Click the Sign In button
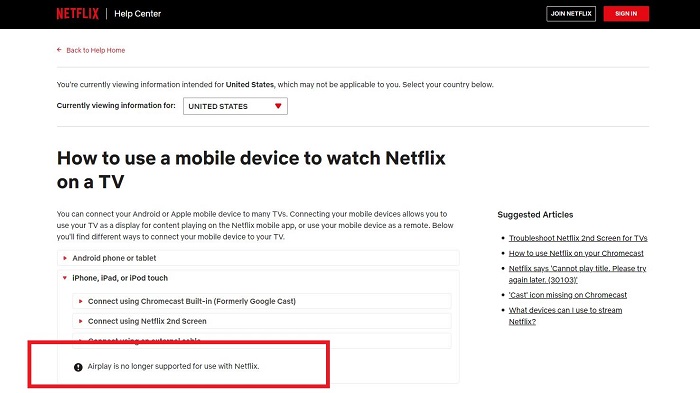The height and width of the screenshot is (393, 700). pyautogui.click(x=626, y=14)
